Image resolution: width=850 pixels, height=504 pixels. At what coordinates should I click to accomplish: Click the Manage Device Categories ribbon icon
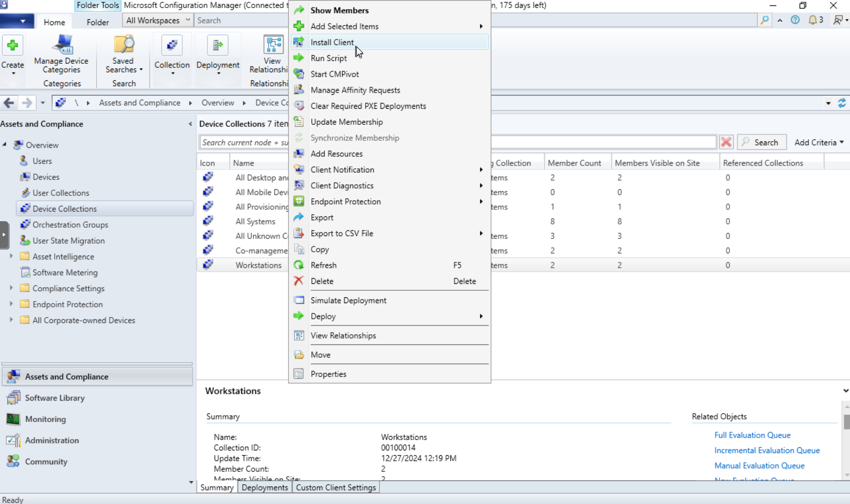pos(62,55)
